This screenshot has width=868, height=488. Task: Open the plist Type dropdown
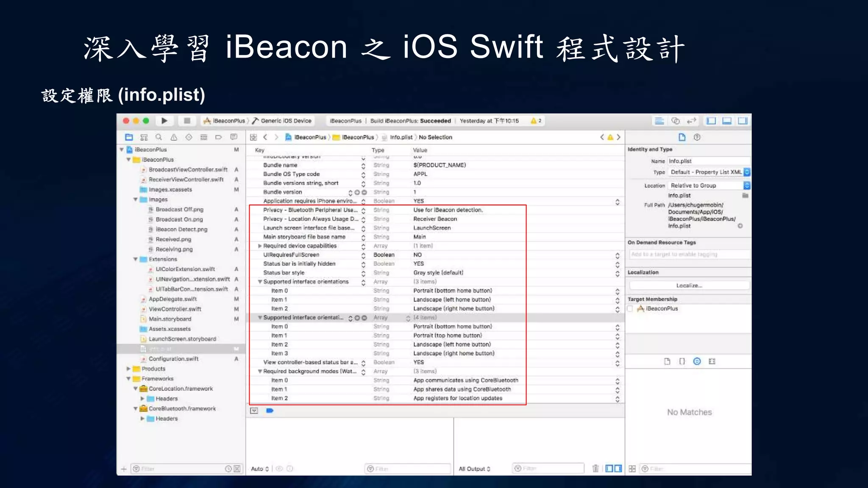(709, 172)
